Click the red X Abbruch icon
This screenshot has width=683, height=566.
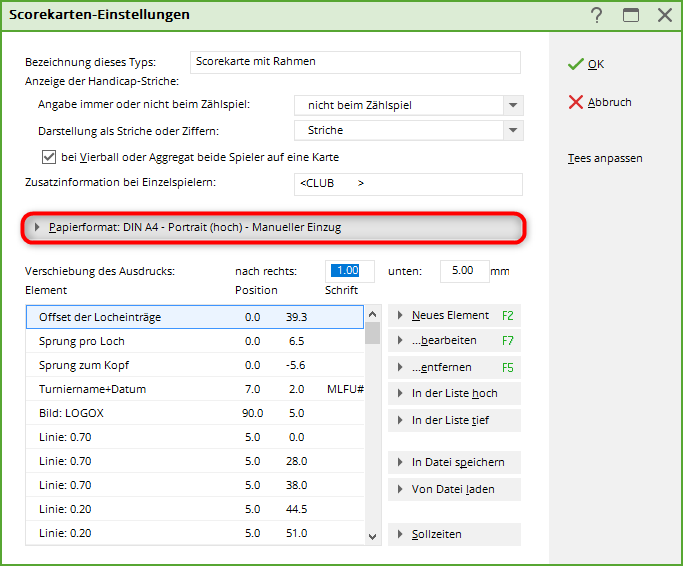(x=575, y=102)
